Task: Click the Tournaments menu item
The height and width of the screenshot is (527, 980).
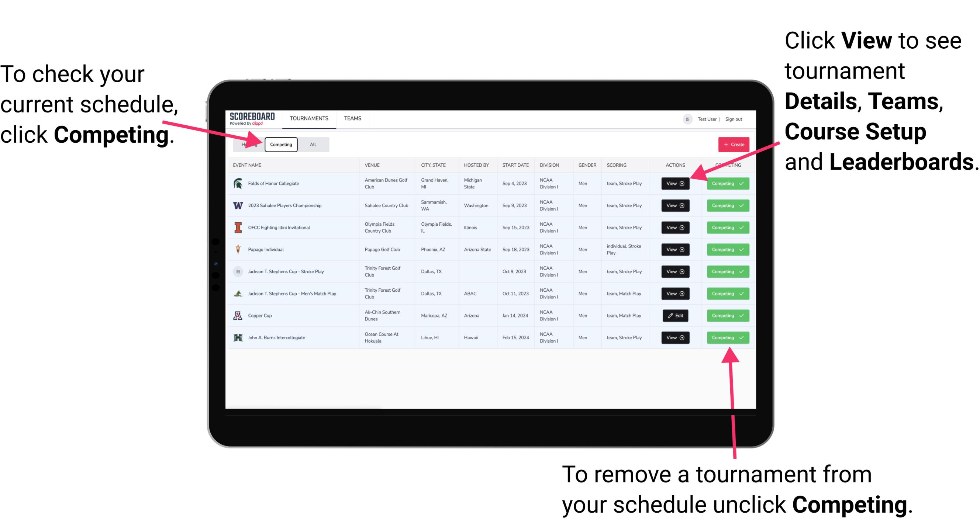Action: pyautogui.click(x=310, y=118)
